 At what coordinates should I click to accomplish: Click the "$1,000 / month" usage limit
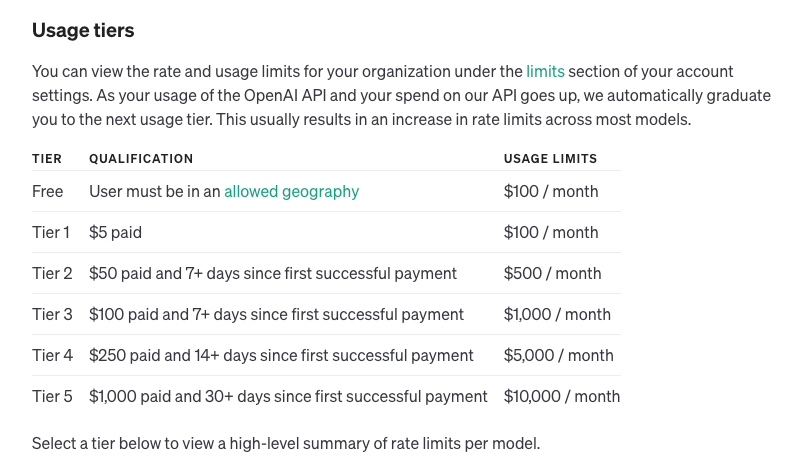[x=557, y=314]
